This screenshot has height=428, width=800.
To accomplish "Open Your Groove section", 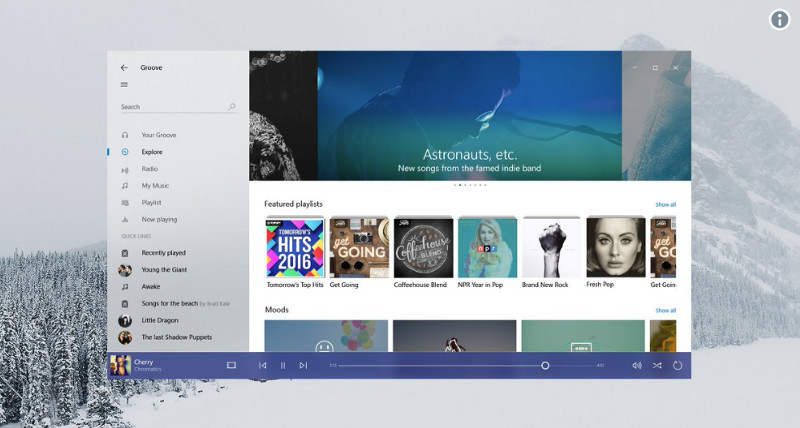I will (x=159, y=135).
